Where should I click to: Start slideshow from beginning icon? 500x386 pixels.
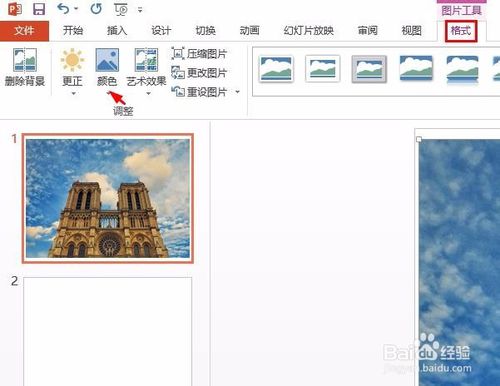pyautogui.click(x=121, y=9)
